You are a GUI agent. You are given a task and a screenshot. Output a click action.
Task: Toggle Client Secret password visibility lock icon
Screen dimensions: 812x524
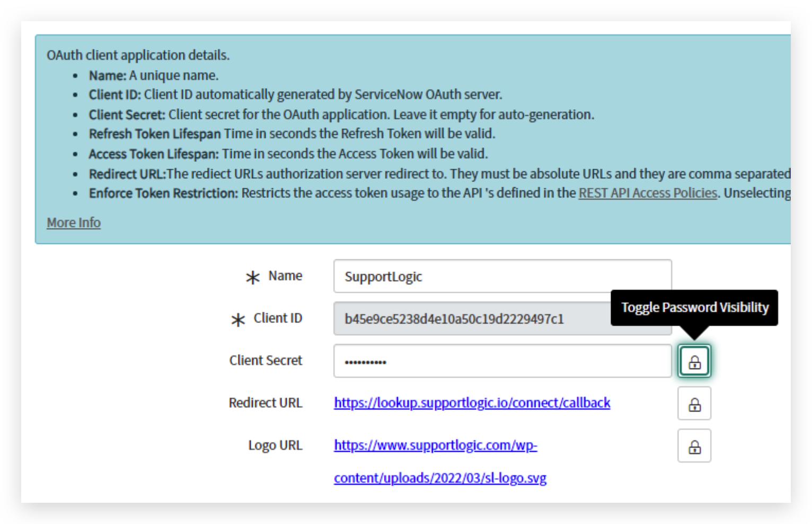(694, 361)
